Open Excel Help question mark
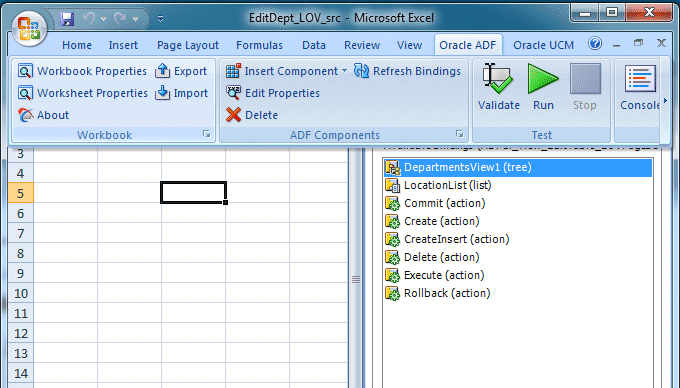680x388 pixels. 595,43
